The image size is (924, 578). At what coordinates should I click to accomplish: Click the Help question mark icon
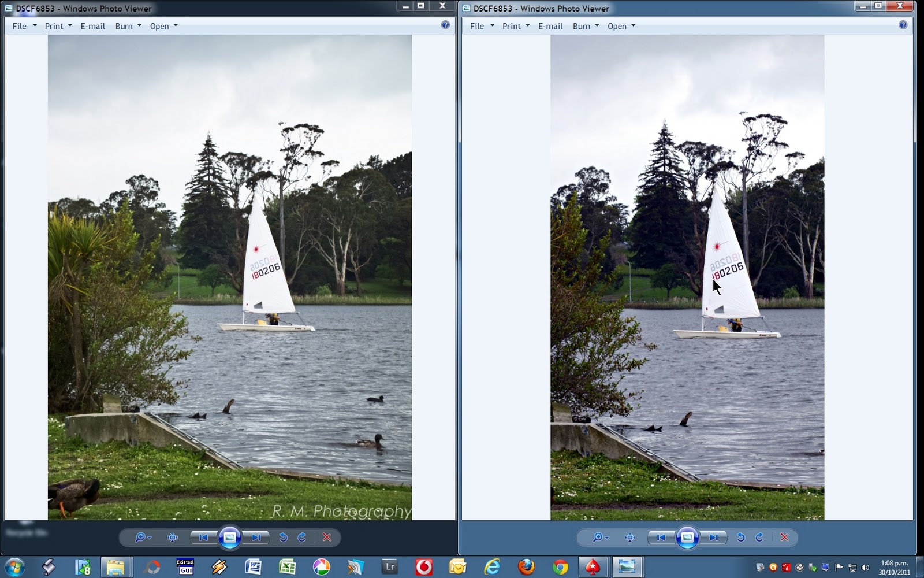pyautogui.click(x=444, y=25)
